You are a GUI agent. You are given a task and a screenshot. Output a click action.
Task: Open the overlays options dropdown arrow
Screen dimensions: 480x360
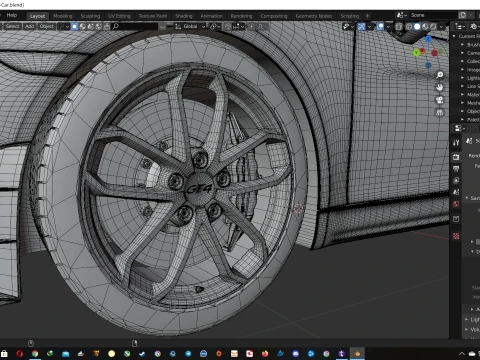[x=388, y=26]
